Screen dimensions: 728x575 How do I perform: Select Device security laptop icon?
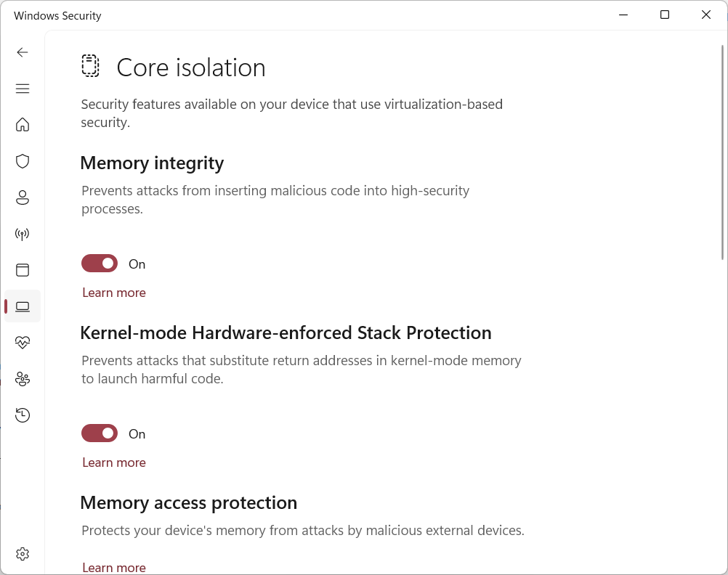23,306
